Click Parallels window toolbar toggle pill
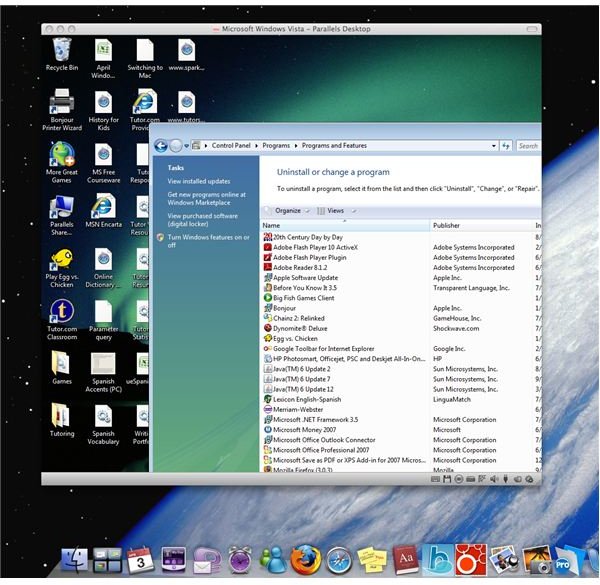The width and height of the screenshot is (600, 585). [532, 29]
